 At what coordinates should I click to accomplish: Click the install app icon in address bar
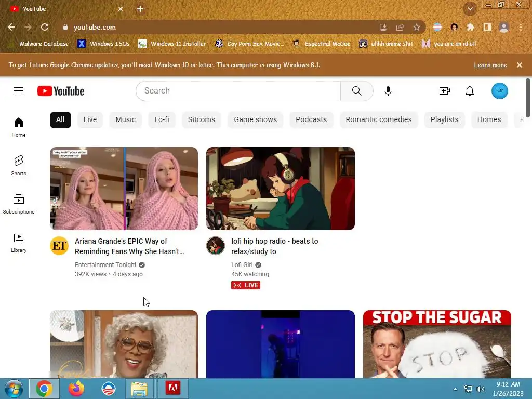click(383, 27)
